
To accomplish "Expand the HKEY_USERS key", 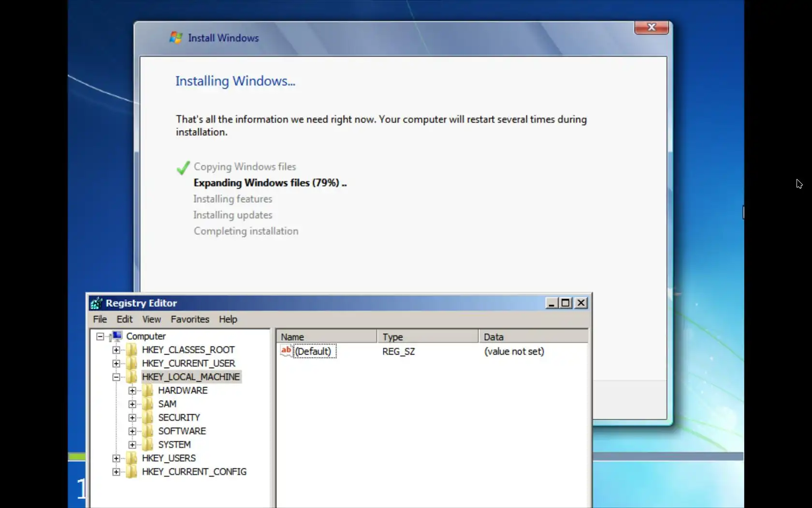I will pos(116,458).
